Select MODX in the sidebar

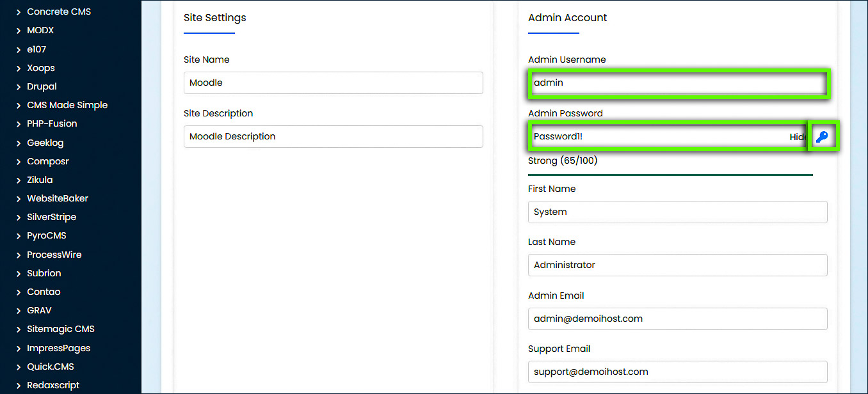(40, 29)
